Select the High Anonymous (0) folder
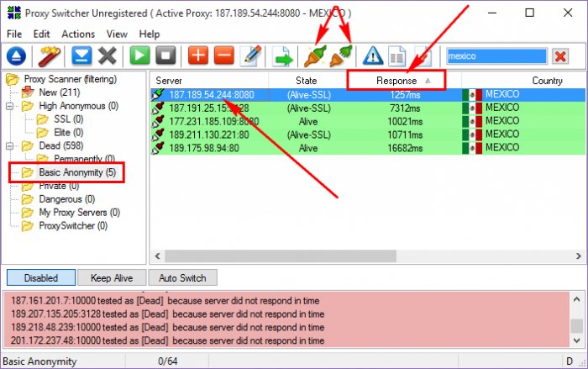 pos(78,106)
